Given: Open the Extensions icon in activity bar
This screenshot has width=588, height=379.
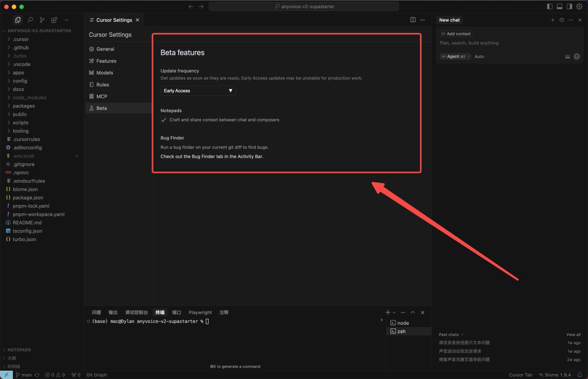Looking at the screenshot, I should pyautogui.click(x=54, y=20).
